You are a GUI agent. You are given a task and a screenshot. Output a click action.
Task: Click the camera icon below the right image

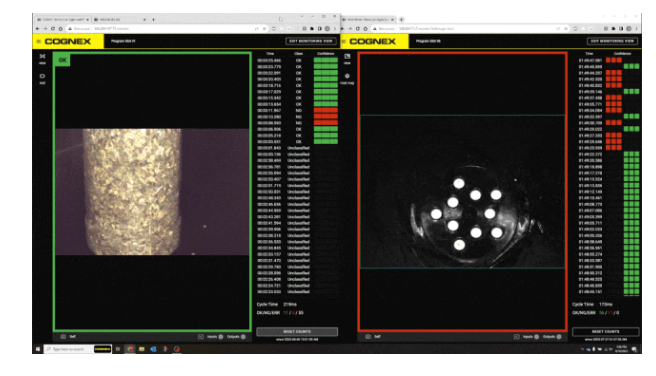coord(368,336)
